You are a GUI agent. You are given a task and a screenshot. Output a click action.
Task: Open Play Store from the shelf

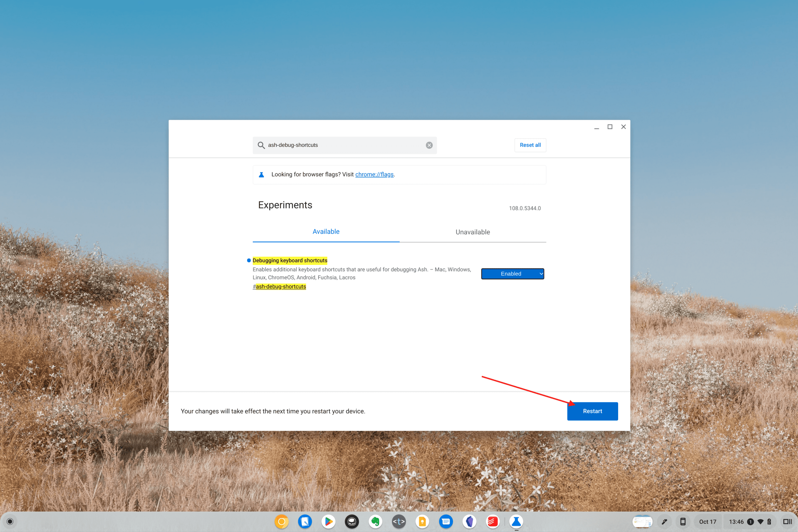click(328, 521)
